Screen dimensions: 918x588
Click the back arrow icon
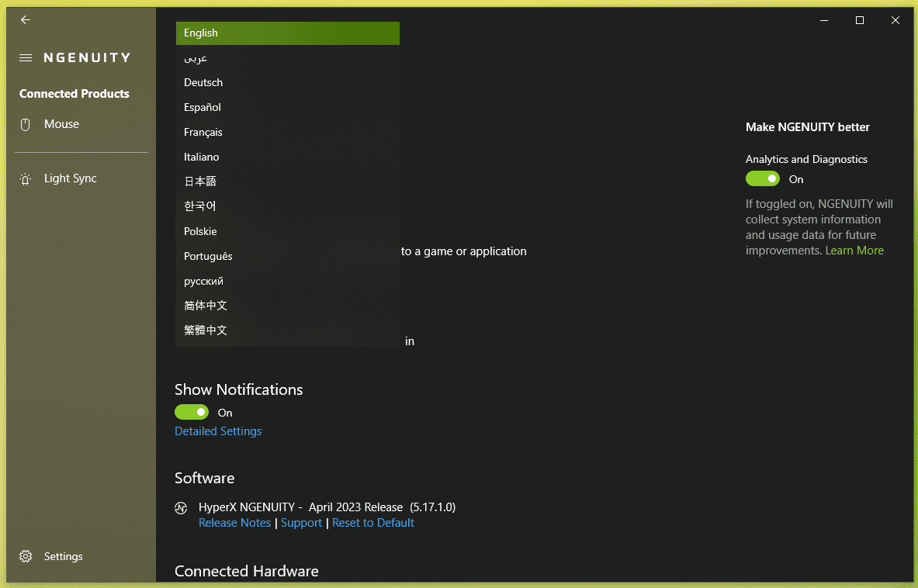[25, 20]
